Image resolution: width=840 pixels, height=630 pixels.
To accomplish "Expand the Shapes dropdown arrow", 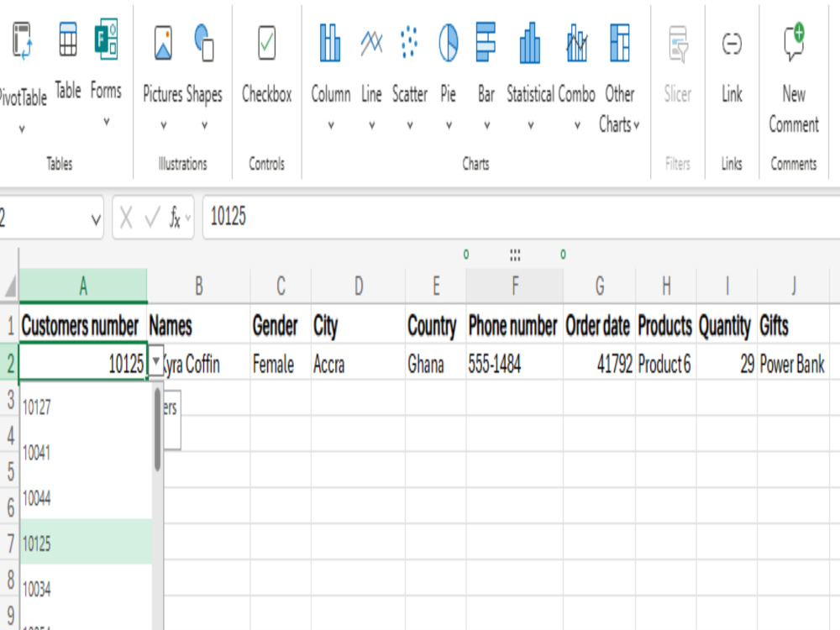I will [204, 125].
